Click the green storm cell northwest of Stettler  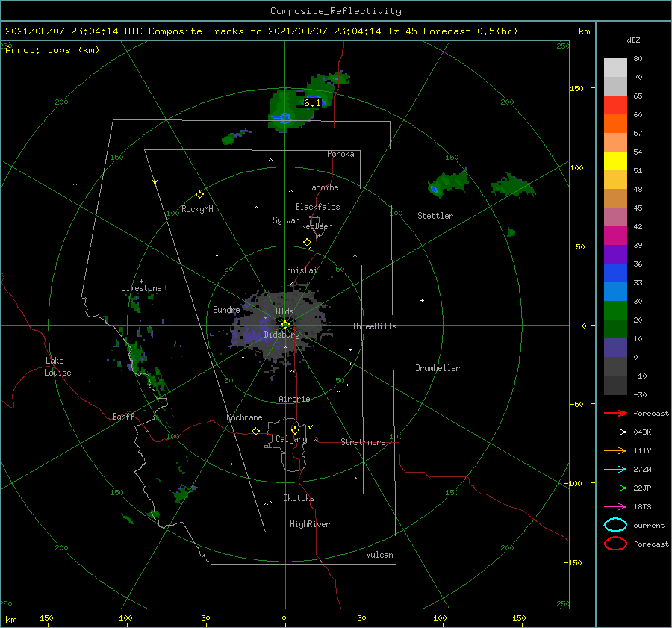[x=447, y=183]
